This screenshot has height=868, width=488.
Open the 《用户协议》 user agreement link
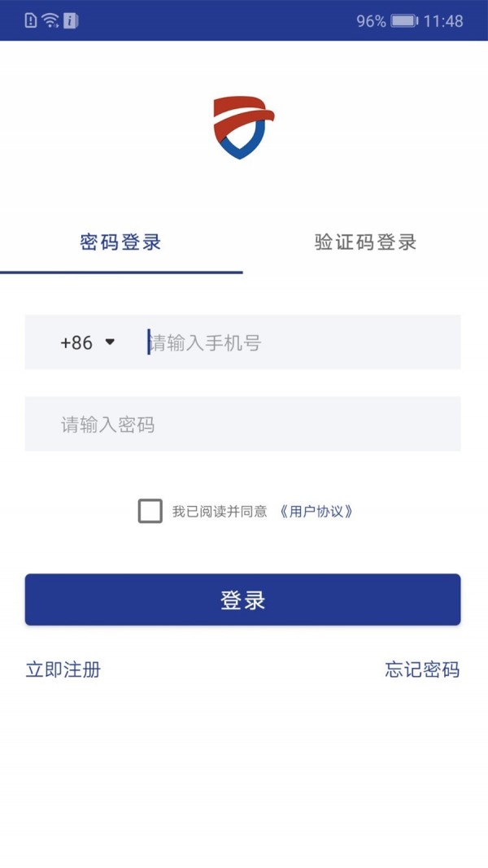[x=316, y=511]
